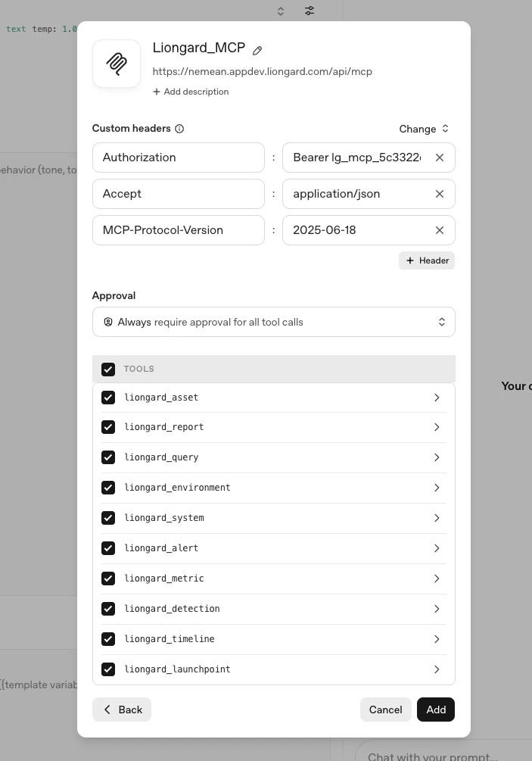Uncheck the liongard_report tool
This screenshot has height=761, width=532.
(108, 427)
